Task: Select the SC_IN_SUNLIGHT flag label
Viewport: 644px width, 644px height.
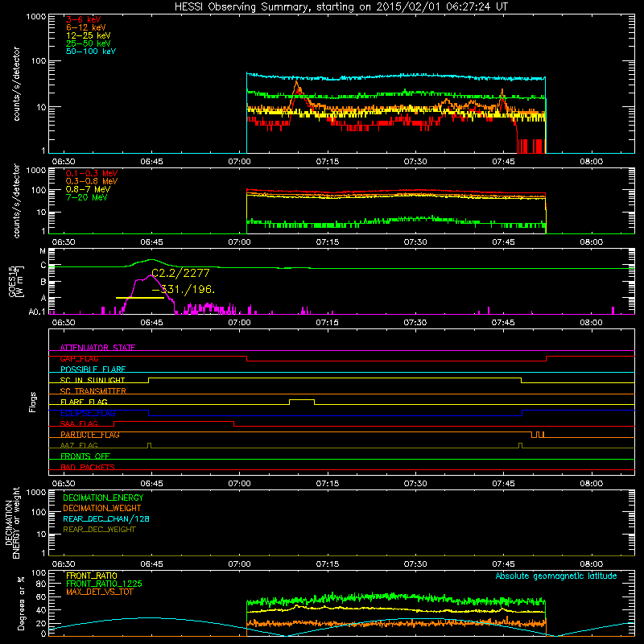Action: click(93, 380)
